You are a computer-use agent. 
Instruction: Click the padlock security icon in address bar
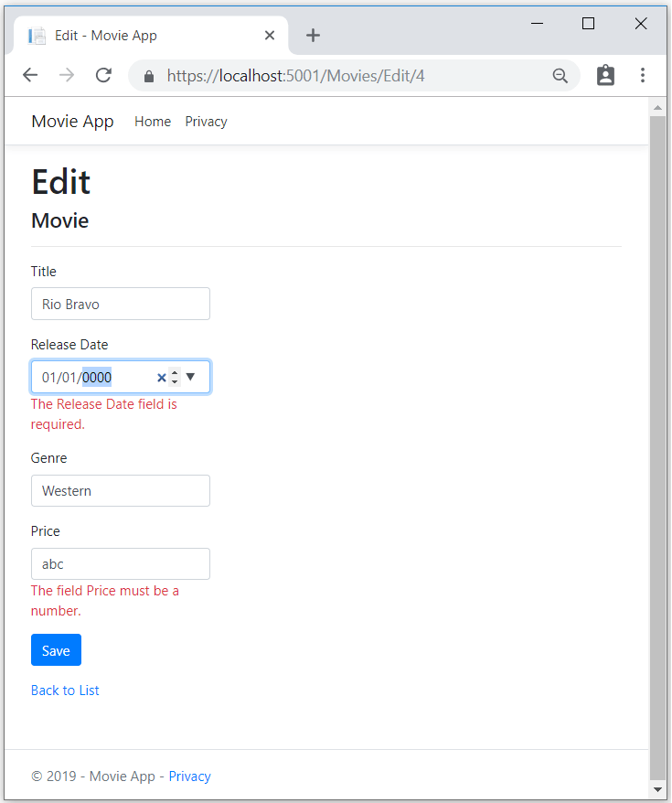coord(148,75)
